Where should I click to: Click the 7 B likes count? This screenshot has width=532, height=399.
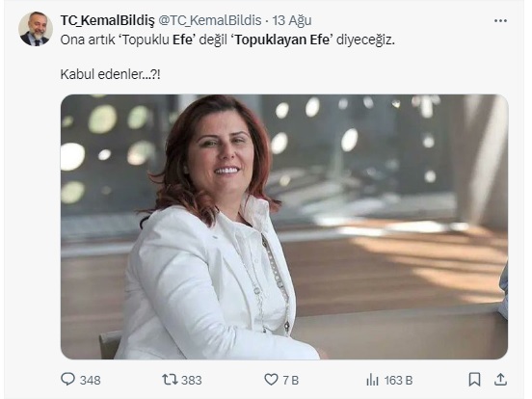click(291, 380)
